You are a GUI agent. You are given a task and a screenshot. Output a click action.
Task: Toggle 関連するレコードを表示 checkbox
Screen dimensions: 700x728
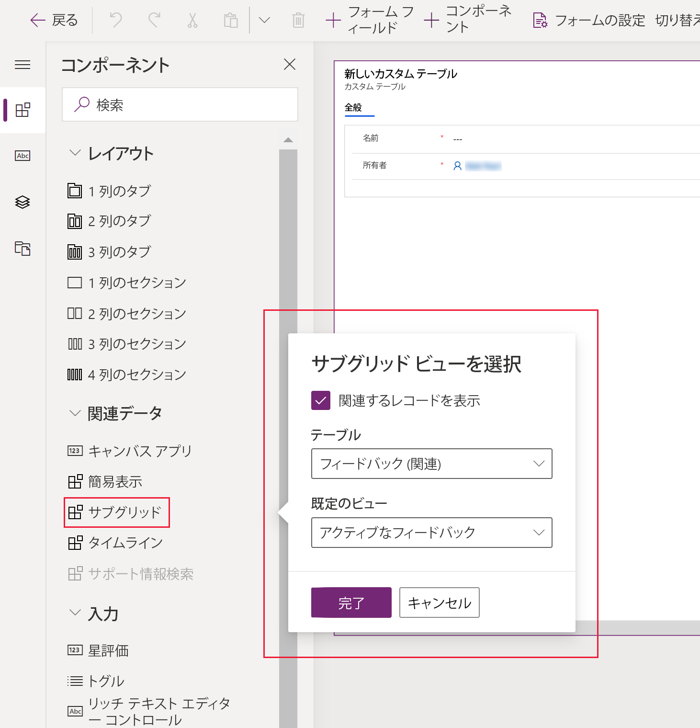point(321,400)
